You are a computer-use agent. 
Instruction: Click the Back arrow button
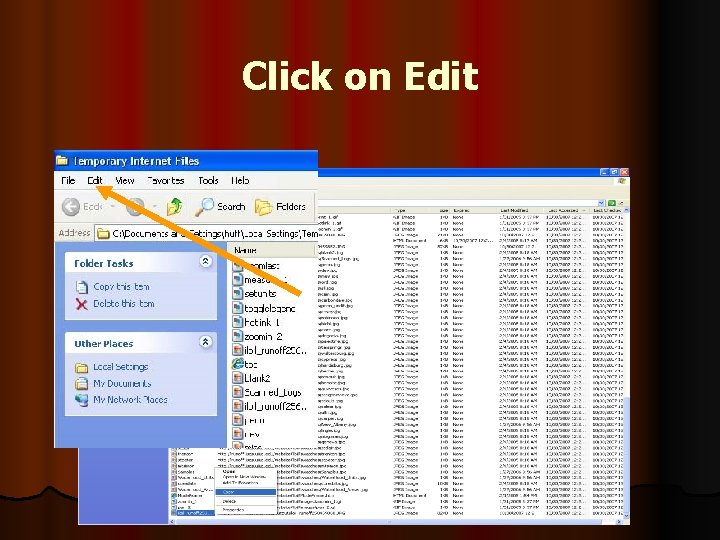point(71,207)
